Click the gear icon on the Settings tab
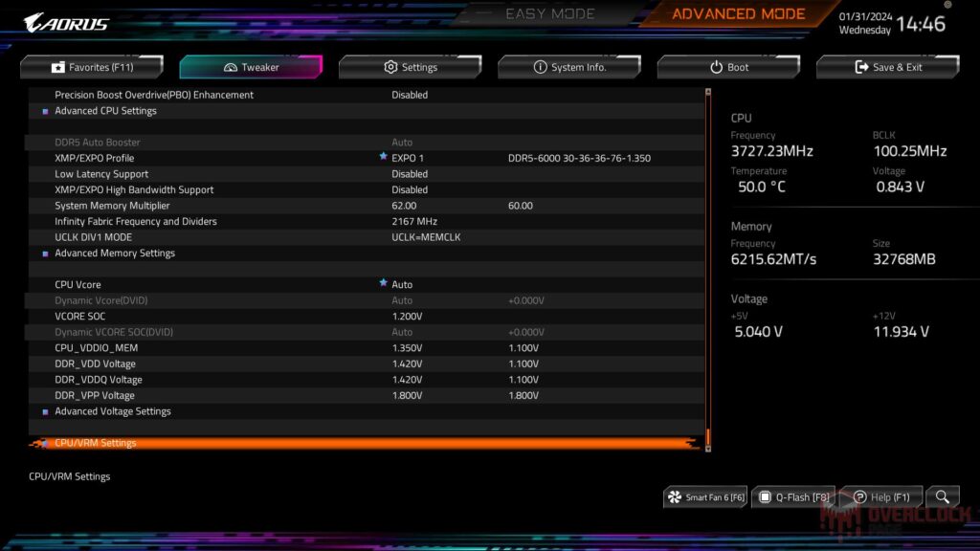This screenshot has width=980, height=551. pyautogui.click(x=389, y=67)
